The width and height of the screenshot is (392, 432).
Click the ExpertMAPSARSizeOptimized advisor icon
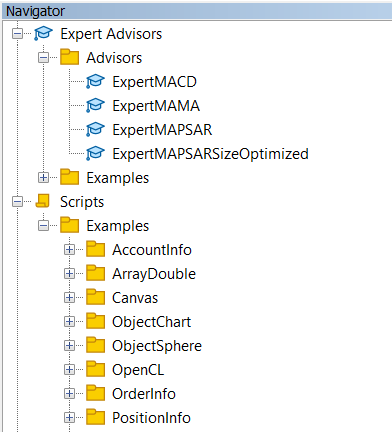point(95,154)
